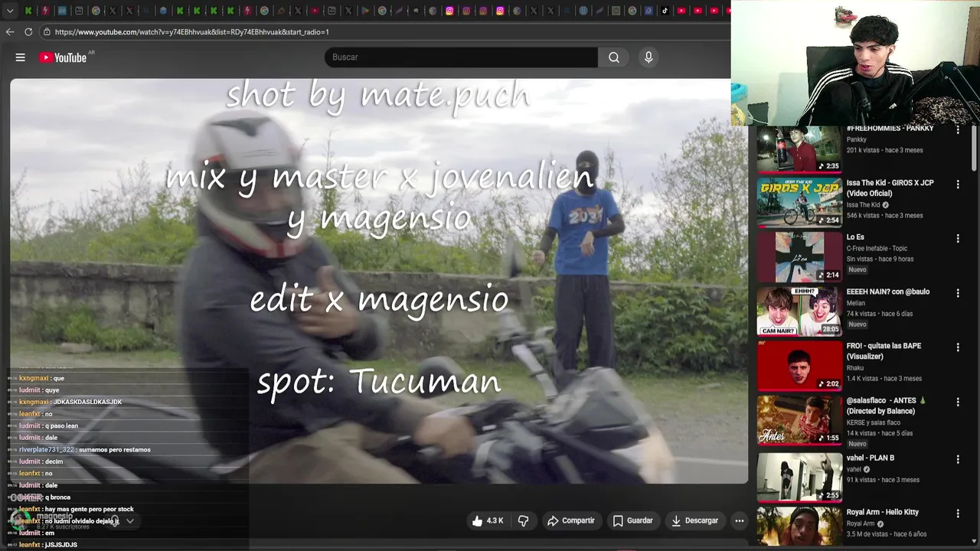Open title vahel - PLAN B

point(870,458)
